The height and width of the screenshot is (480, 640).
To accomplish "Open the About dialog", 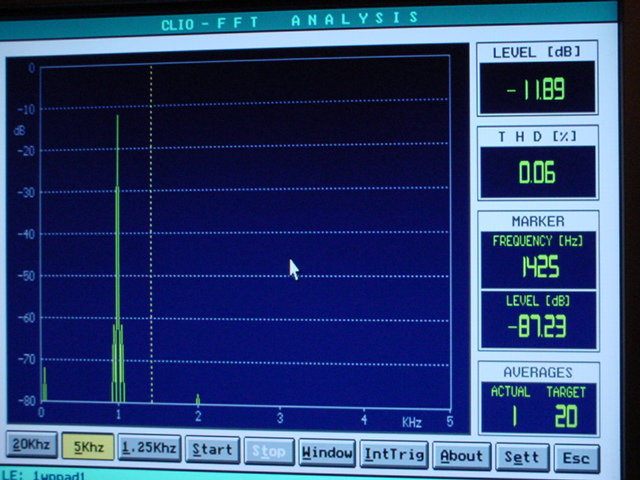I will (x=461, y=456).
